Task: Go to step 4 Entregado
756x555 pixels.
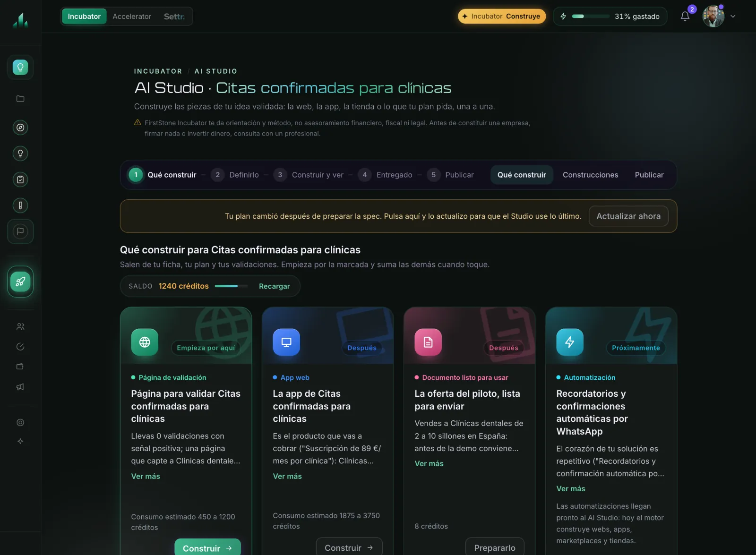Action: (385, 175)
